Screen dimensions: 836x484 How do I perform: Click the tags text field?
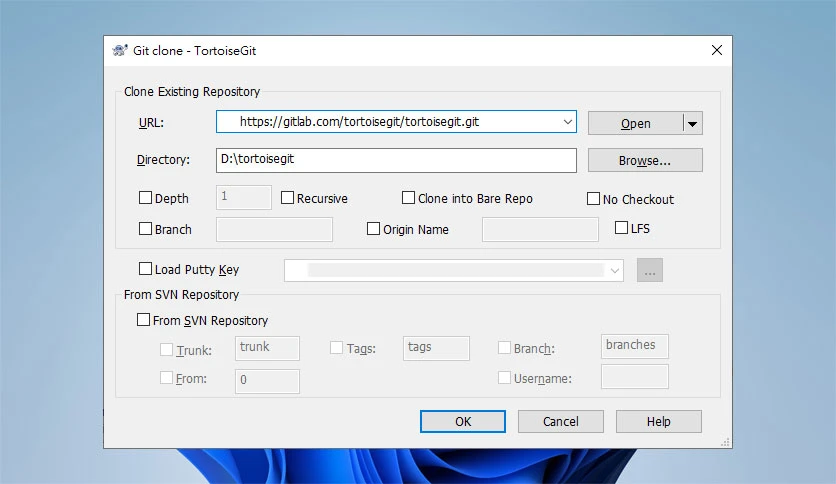pyautogui.click(x=436, y=348)
